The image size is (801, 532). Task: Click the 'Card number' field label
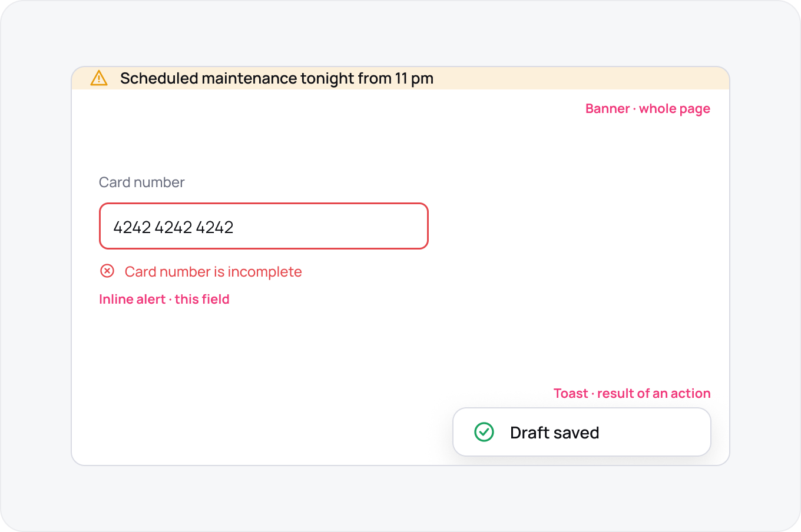[x=142, y=182]
